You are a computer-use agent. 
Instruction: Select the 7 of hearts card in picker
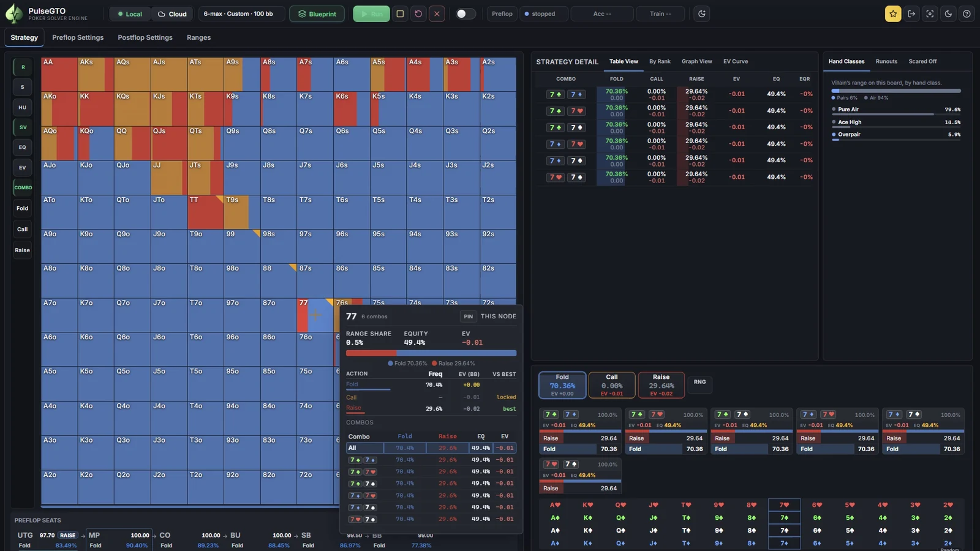coord(784,505)
